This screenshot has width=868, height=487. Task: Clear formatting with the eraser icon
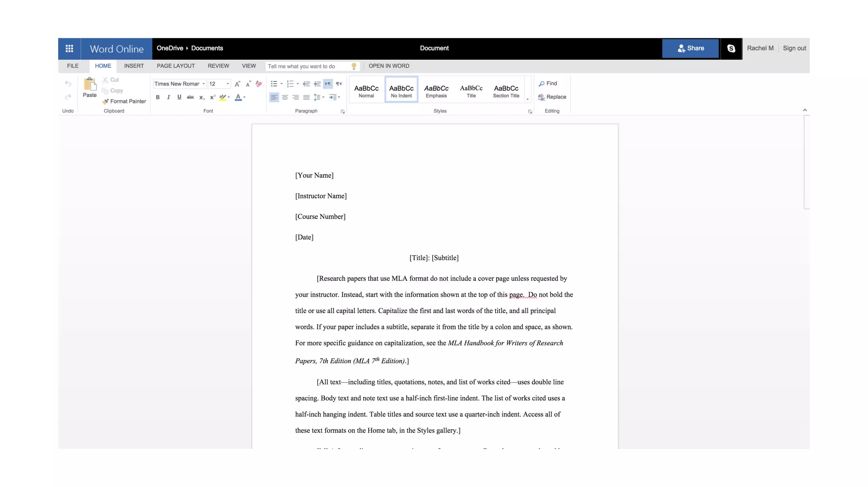259,84
